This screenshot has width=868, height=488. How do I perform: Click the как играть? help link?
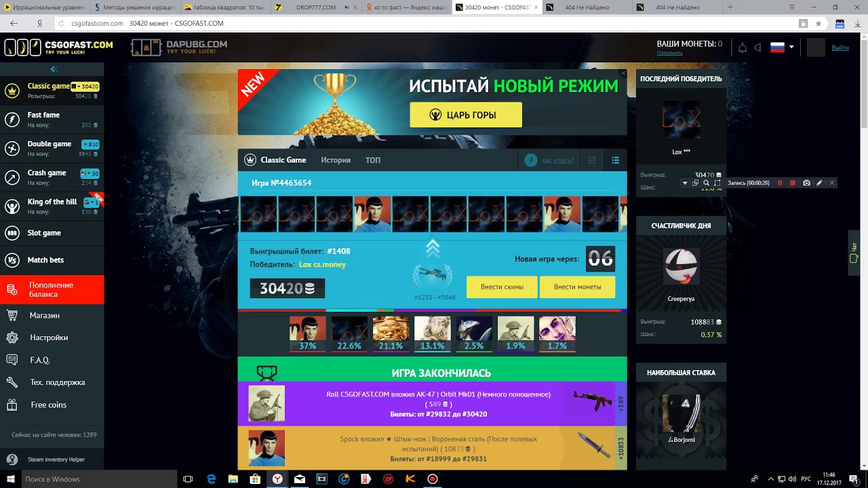557,161
